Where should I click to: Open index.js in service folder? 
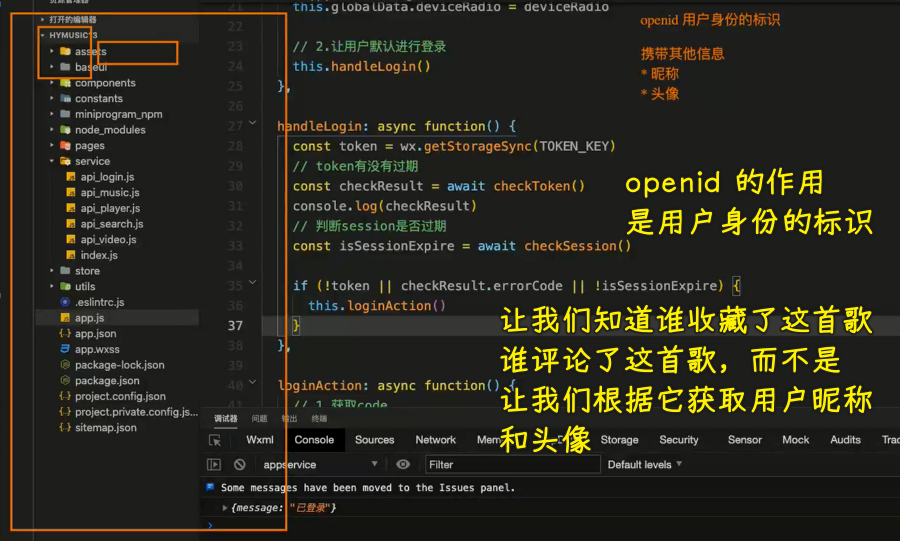click(x=99, y=255)
